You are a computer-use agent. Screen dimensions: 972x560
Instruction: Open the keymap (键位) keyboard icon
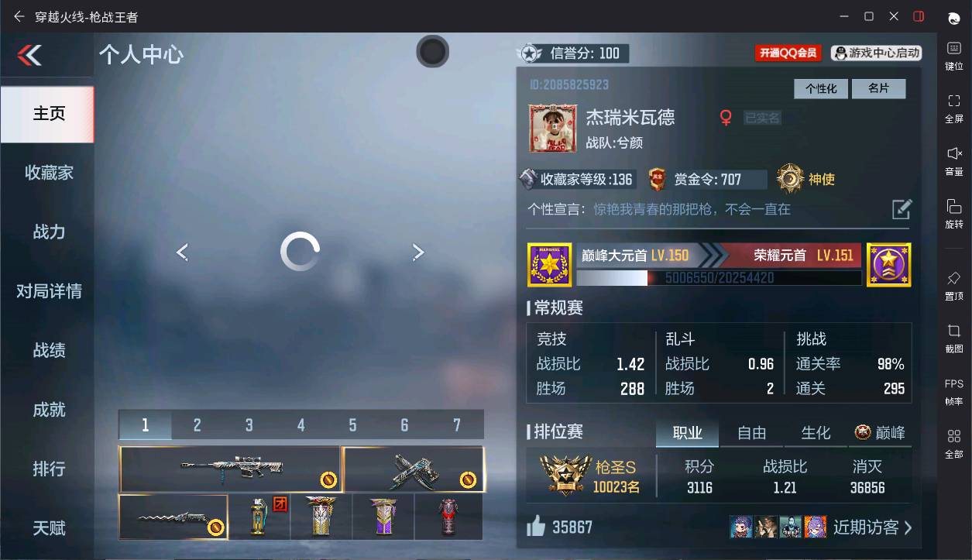954,48
